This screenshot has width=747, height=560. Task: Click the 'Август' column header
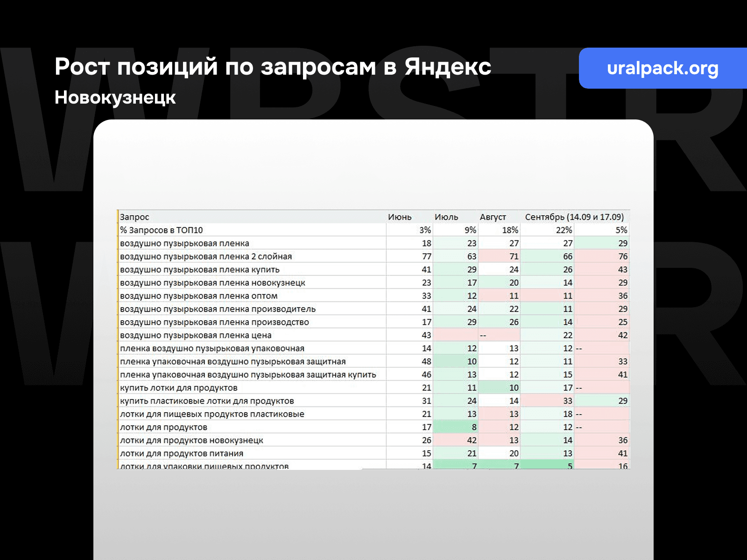[493, 217]
